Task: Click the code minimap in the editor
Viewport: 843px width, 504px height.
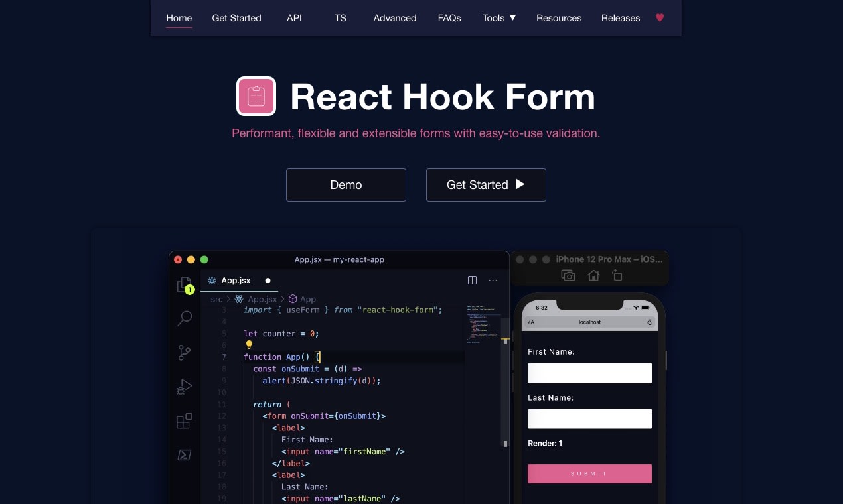Action: coord(483,325)
